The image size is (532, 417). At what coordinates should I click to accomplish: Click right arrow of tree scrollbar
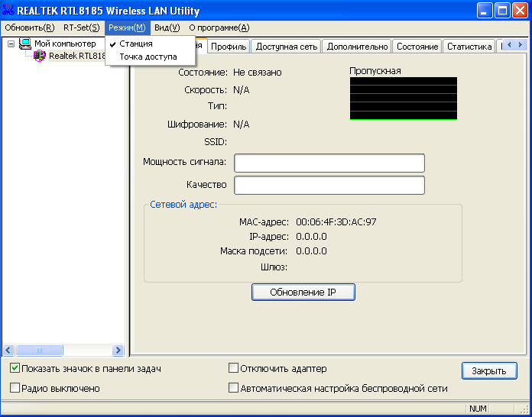118,351
